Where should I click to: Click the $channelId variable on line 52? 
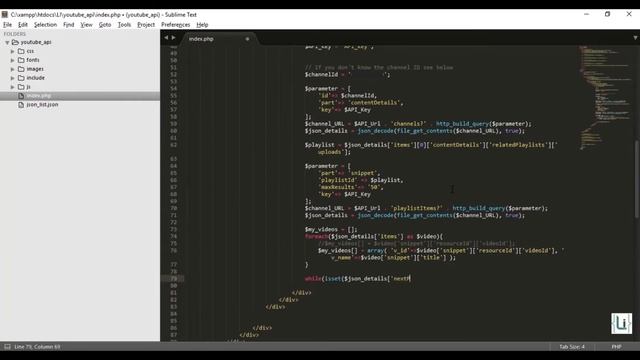coord(321,75)
